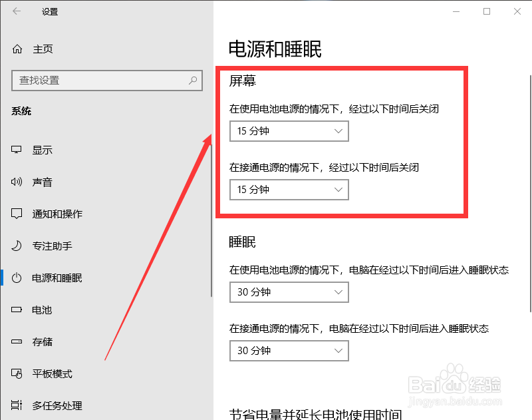Click the main content vertical scrollbar
The width and height of the screenshot is (532, 420).
[530, 194]
